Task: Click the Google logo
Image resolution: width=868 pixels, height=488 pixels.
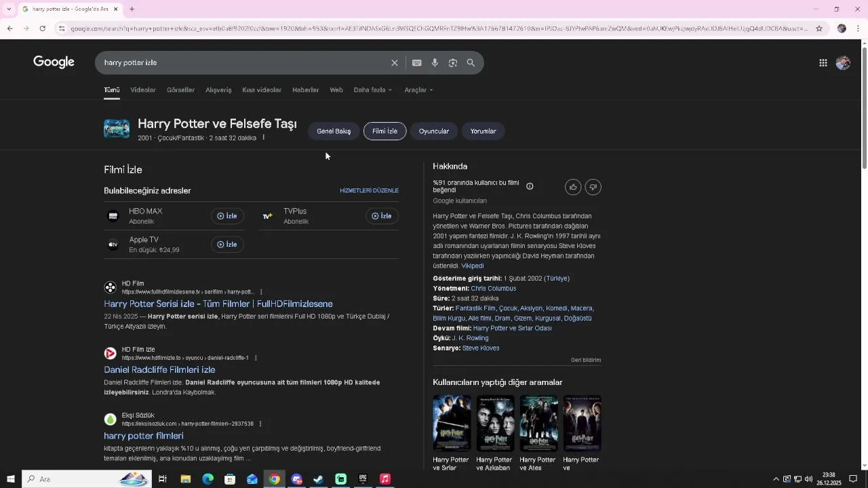Action: (54, 62)
